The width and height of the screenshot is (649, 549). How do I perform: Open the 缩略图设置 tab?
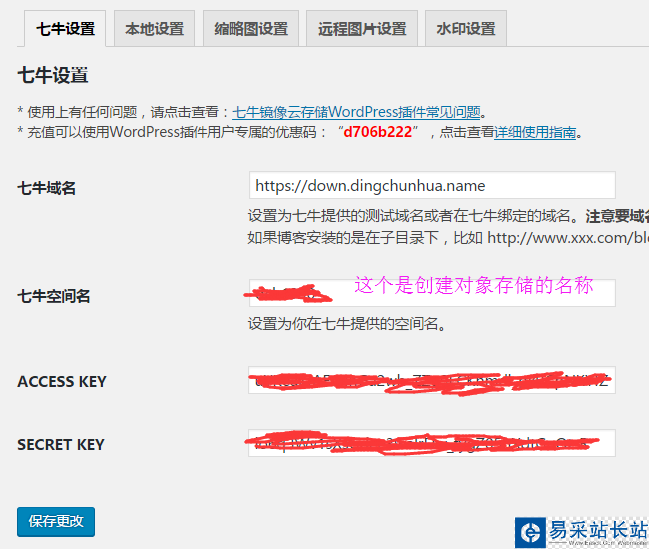click(251, 29)
